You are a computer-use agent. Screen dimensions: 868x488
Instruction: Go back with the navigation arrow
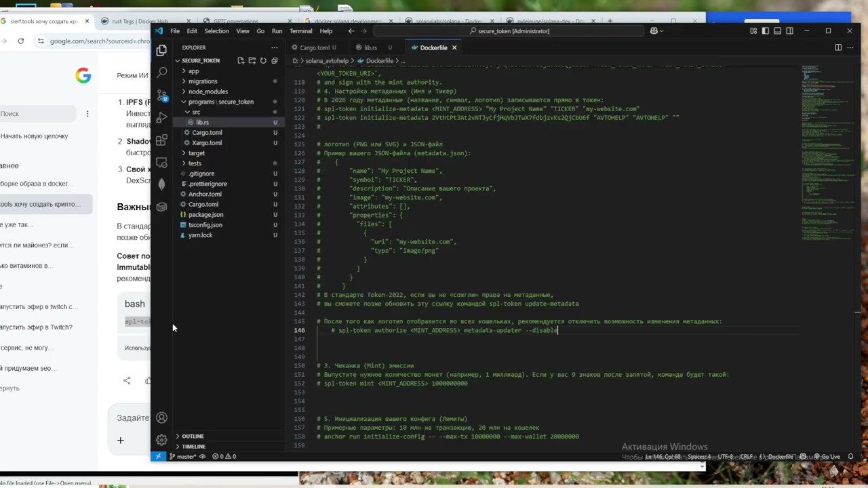[351, 30]
